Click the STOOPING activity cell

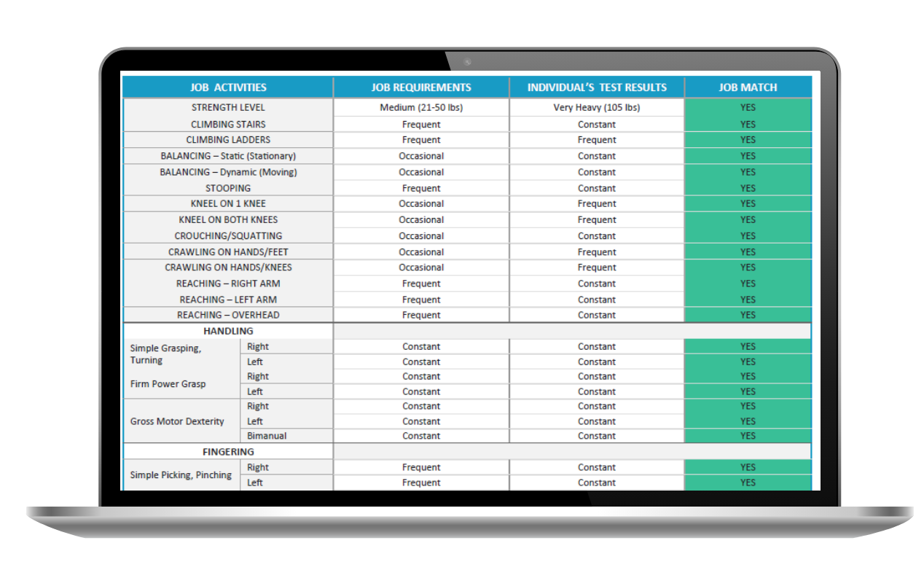pos(228,188)
